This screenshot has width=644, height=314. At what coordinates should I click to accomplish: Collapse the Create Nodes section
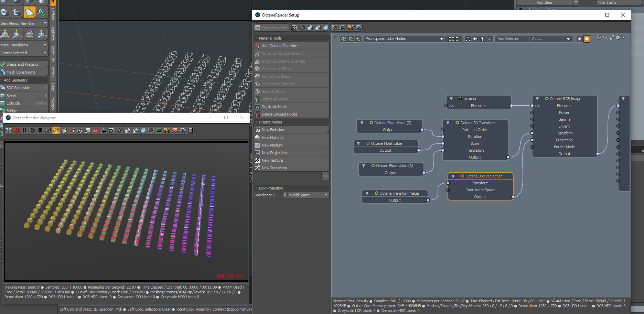pos(256,122)
